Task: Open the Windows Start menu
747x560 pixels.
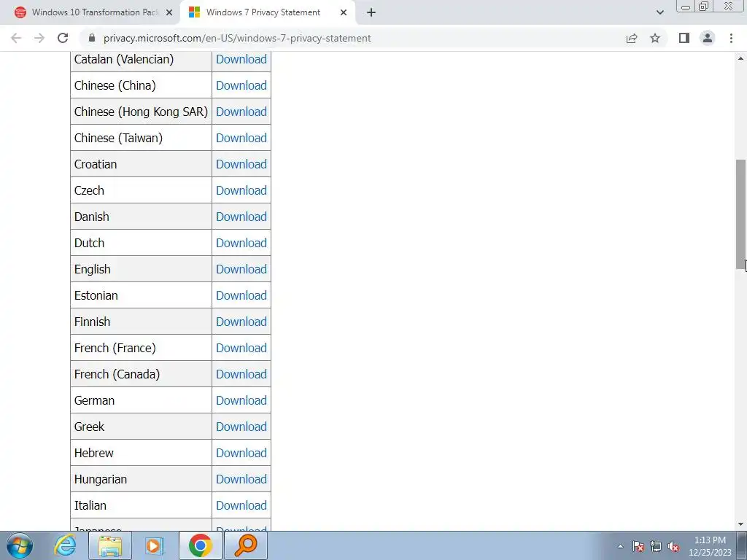Action: [20, 545]
